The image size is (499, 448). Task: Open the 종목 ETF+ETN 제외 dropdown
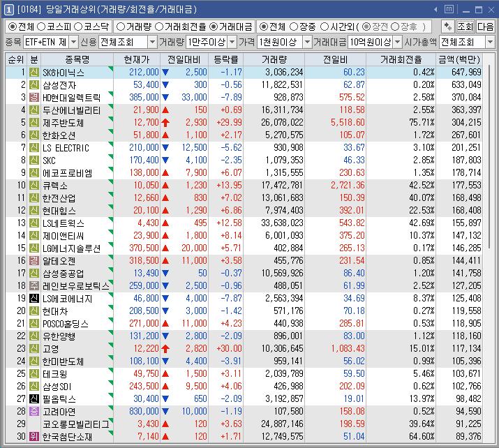coord(73,42)
